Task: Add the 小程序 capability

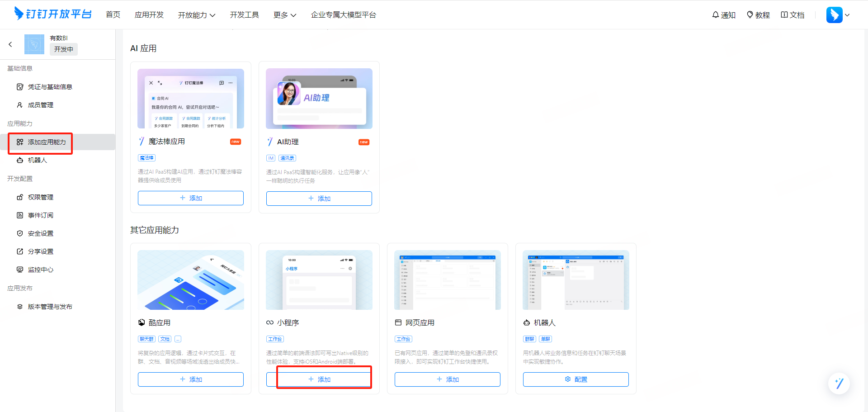Action: [319, 379]
